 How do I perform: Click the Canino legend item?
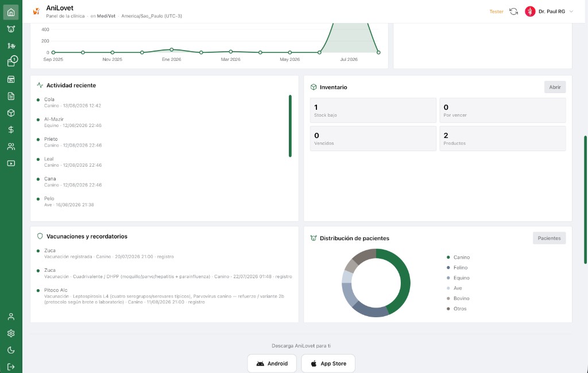click(x=458, y=257)
